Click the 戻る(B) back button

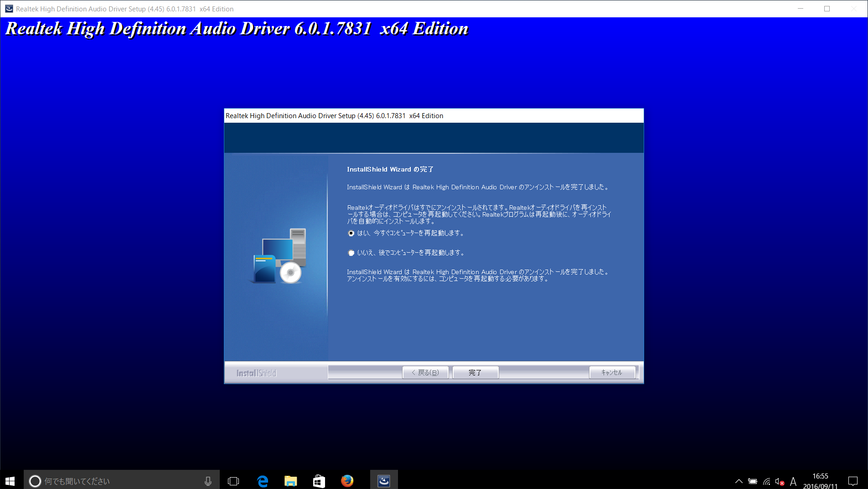coord(425,373)
